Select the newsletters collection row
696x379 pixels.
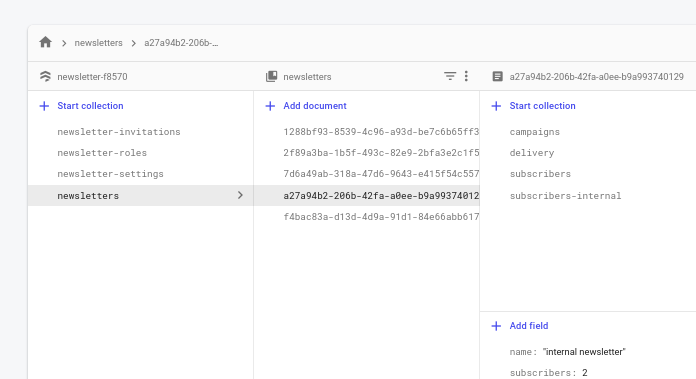pyautogui.click(x=141, y=195)
